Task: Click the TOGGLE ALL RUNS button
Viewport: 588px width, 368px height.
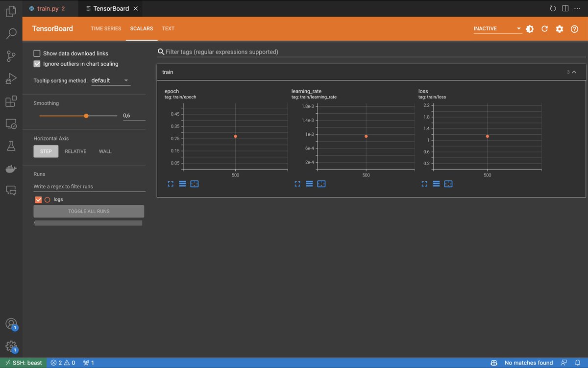Action: (89, 211)
